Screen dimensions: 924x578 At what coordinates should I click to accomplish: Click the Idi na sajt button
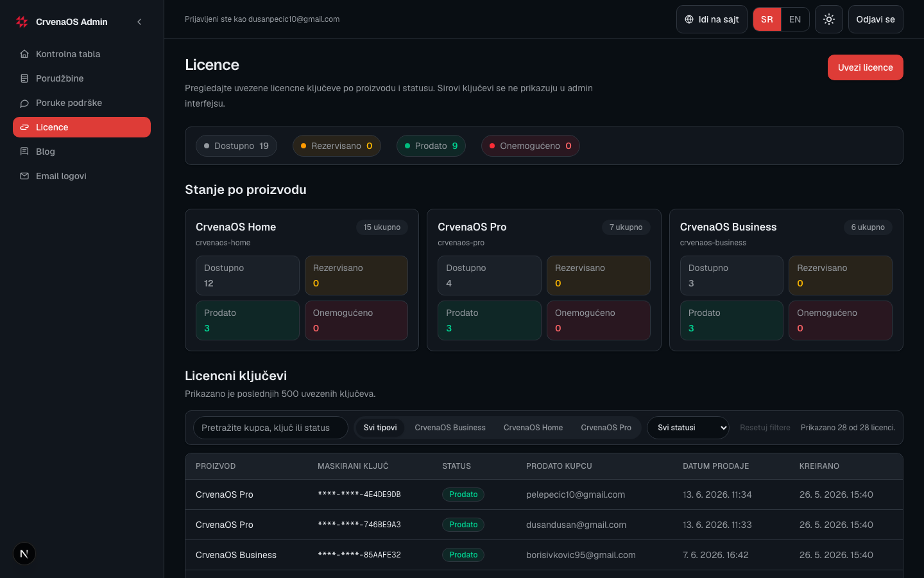tap(712, 19)
